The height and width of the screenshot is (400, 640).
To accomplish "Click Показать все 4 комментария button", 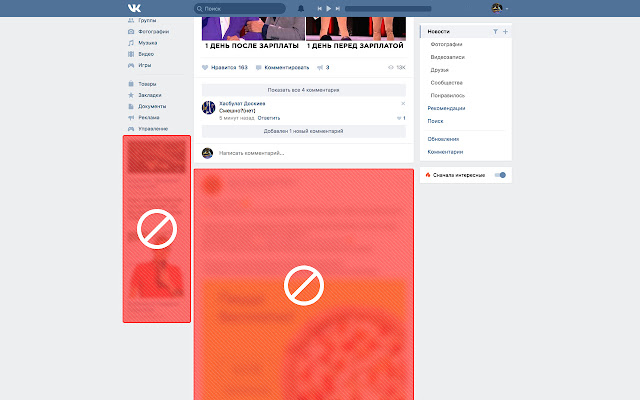I will (304, 90).
